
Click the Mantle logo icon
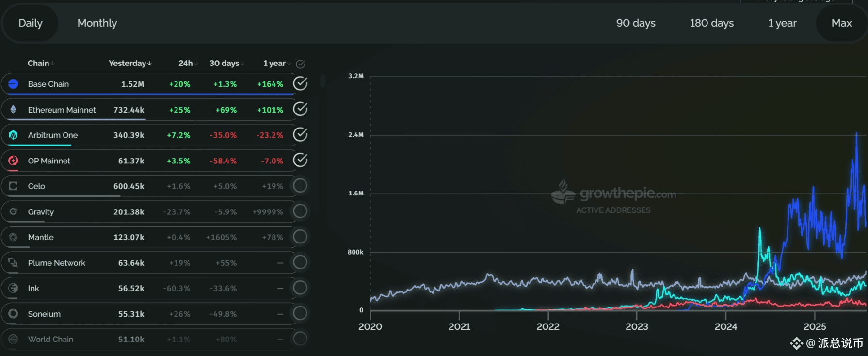click(x=13, y=237)
